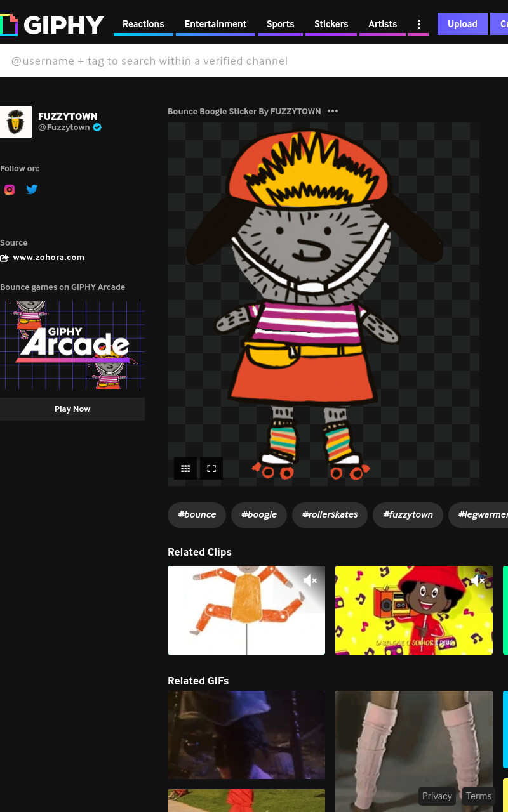Open the GIPHY logo home link
Screen dimensions: 508x812
click(x=52, y=25)
